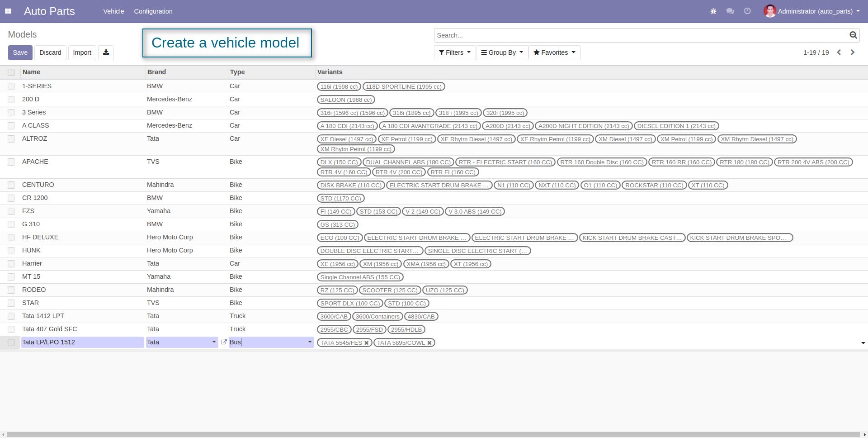Remove the TATA 5895/COWL variant tag
868x438 pixels.
click(x=429, y=343)
